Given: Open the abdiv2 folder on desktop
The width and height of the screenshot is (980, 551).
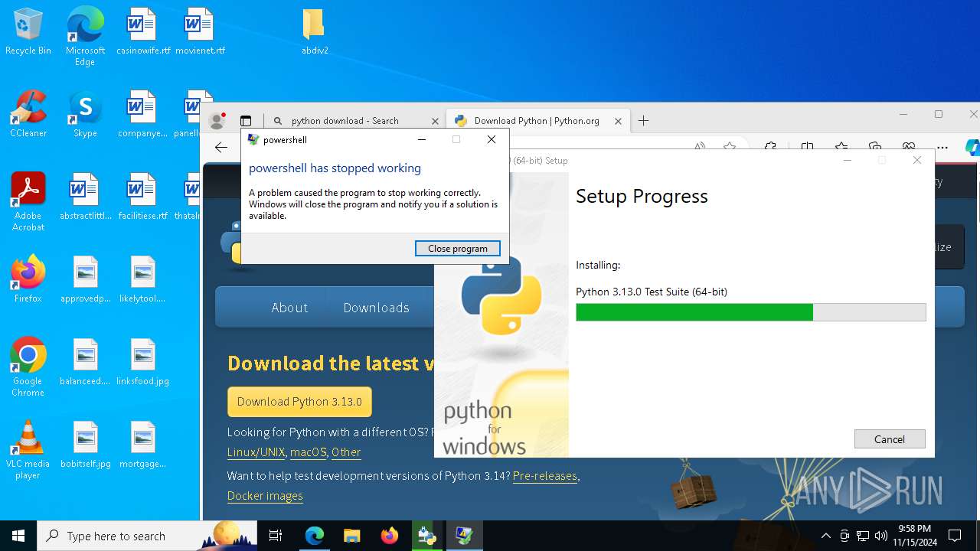Looking at the screenshot, I should coord(315,32).
